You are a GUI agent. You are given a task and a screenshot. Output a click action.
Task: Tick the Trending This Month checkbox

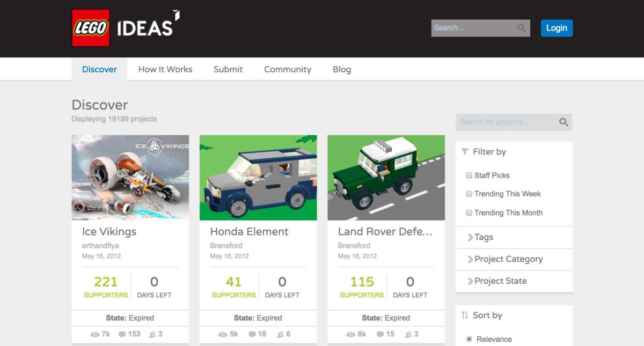click(x=469, y=212)
